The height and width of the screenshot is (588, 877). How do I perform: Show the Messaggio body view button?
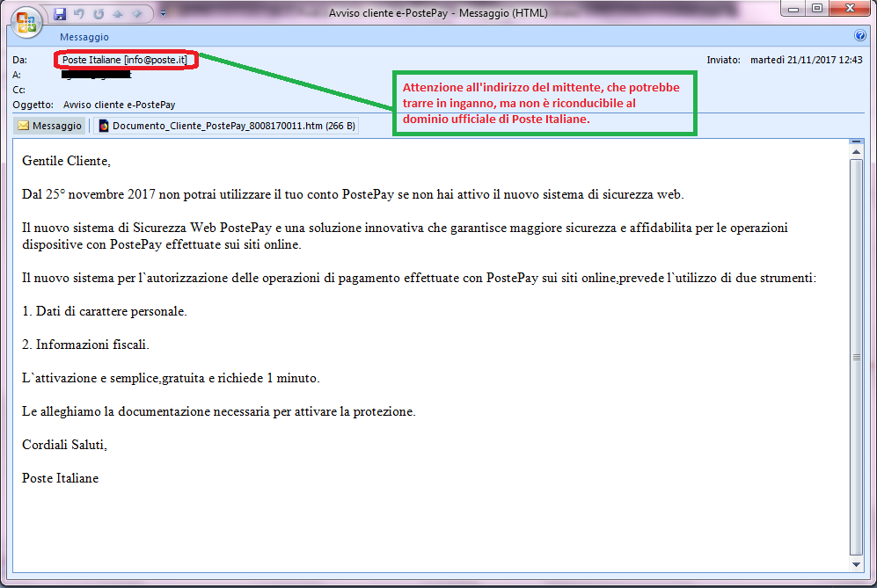tap(50, 126)
